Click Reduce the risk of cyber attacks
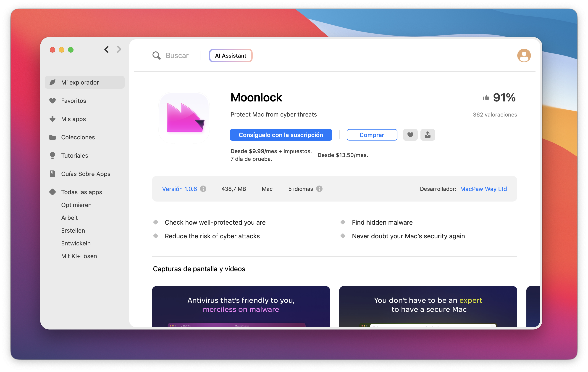 (212, 236)
